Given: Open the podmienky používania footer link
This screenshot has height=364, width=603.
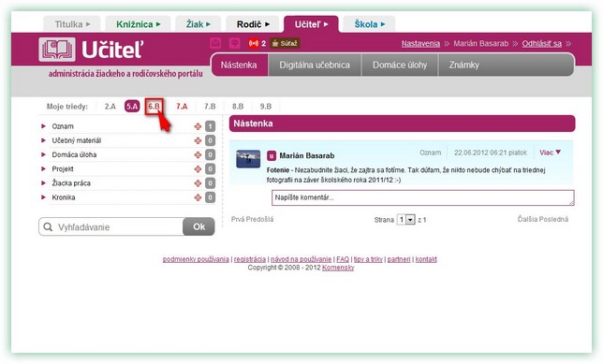Looking at the screenshot, I should (x=196, y=259).
